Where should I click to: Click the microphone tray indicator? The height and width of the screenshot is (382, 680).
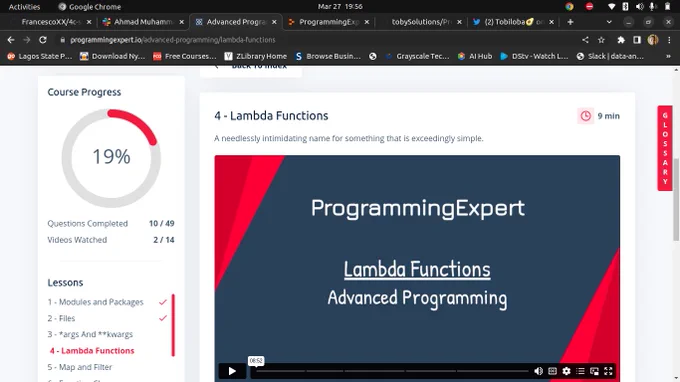652,7
